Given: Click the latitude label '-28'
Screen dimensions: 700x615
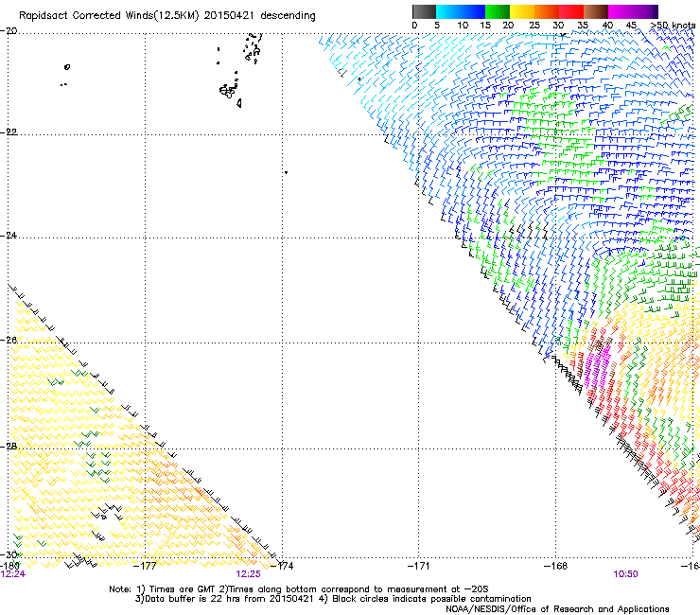Looking at the screenshot, I should pos(9,447).
